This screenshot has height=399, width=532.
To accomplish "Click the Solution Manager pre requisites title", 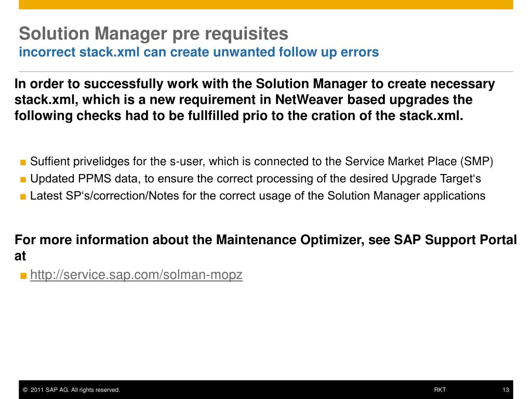I will tap(153, 34).
